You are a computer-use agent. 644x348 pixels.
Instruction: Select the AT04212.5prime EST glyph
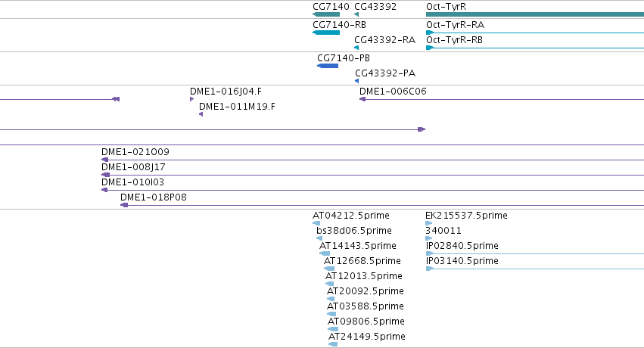(x=316, y=223)
